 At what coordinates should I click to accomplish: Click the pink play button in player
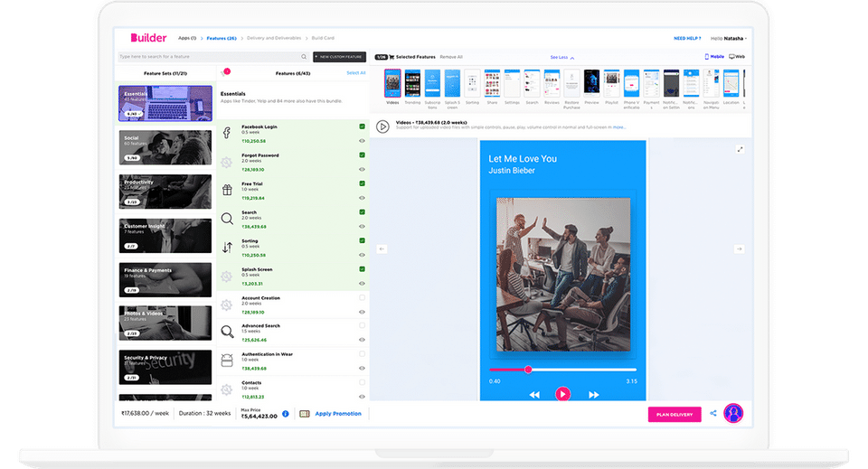pos(563,394)
